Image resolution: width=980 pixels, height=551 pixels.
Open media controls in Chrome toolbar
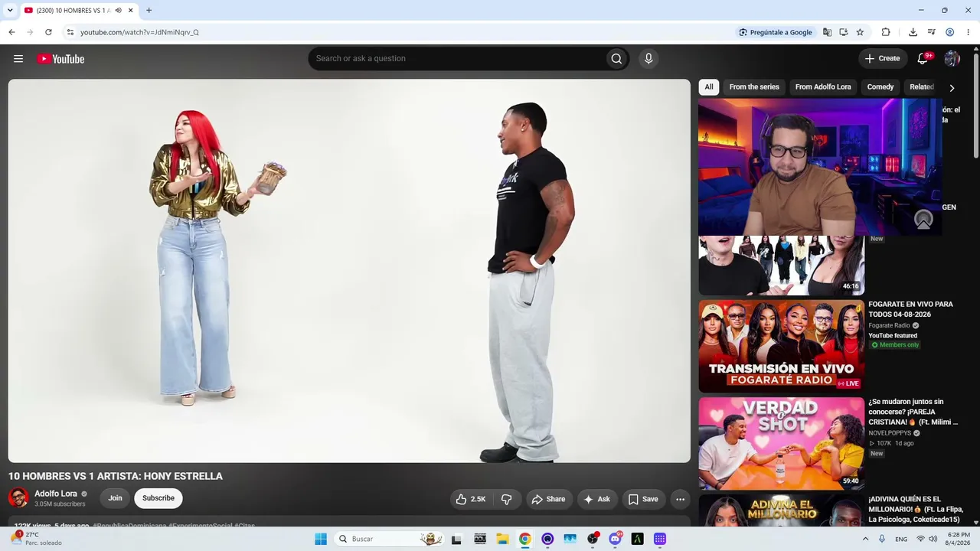931,32
